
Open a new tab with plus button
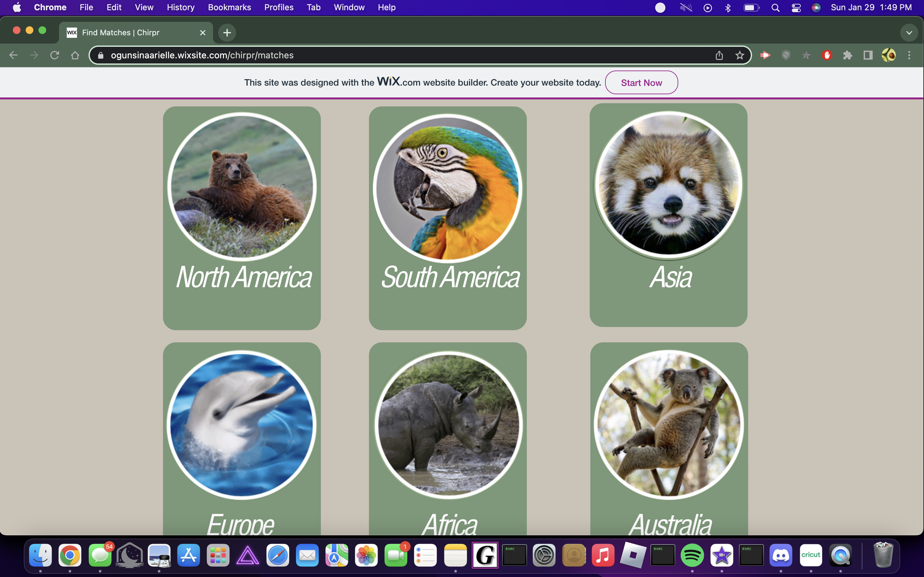coord(227,33)
